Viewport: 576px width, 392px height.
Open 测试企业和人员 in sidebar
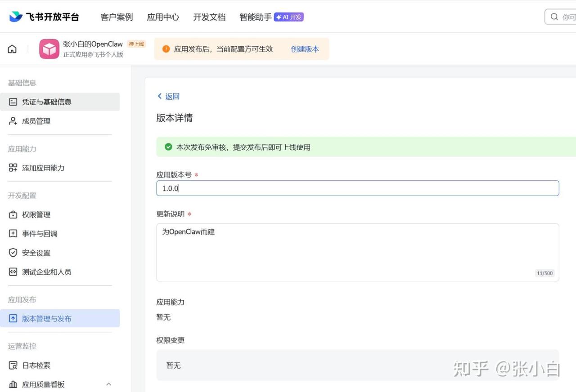pyautogui.click(x=47, y=272)
